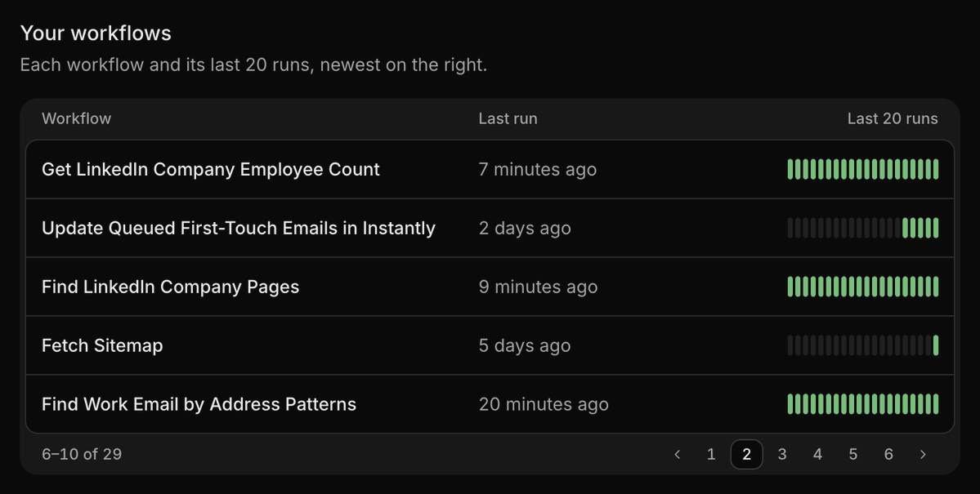
Task: Open Find Work Email by Address Patterns
Action: coord(199,404)
